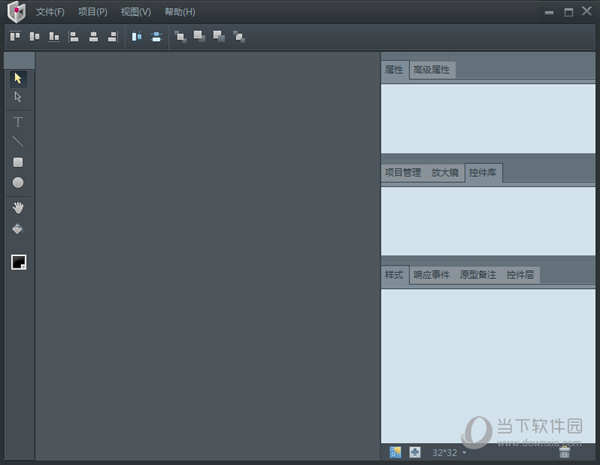
Task: Click the align bottom edges icon
Action: tap(54, 36)
